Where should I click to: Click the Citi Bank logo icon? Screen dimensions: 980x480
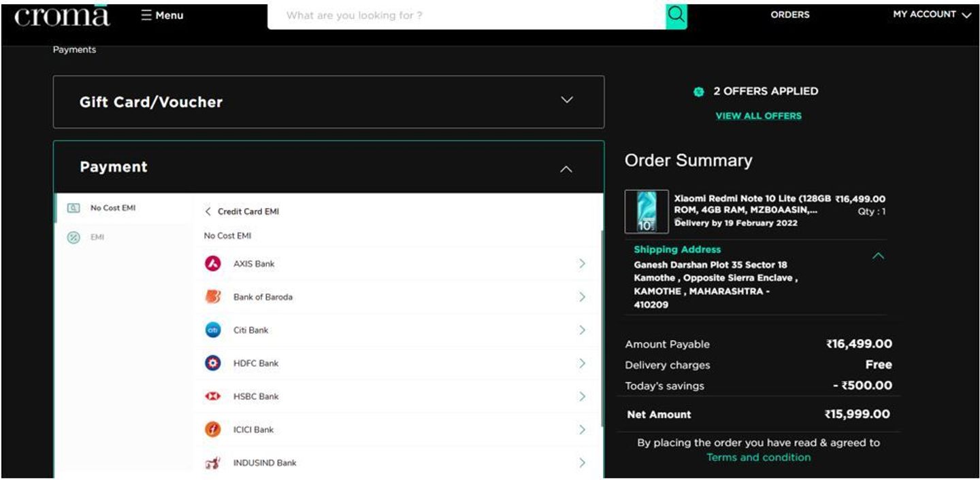pos(213,330)
